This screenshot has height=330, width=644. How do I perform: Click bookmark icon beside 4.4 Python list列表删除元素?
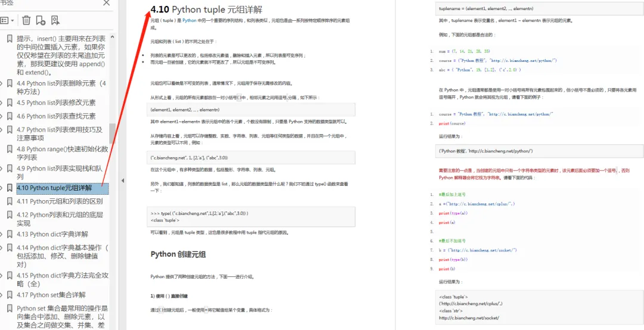tap(10, 84)
